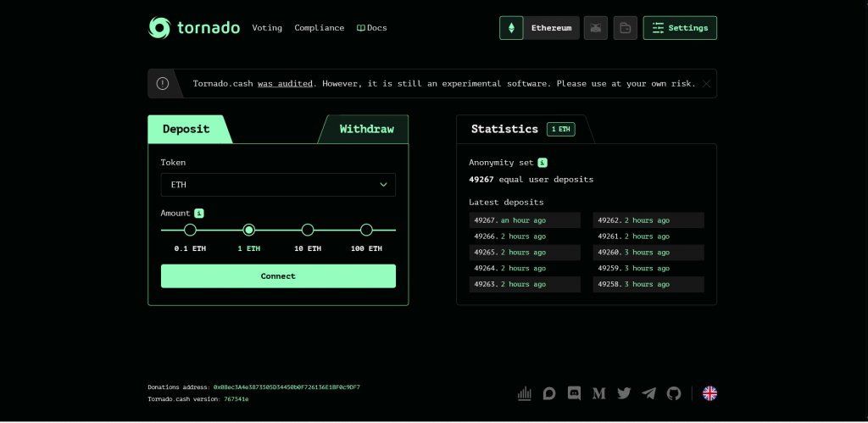Viewport: 868px width, 423px height.
Task: Click deposit entry 49264
Action: click(x=525, y=269)
